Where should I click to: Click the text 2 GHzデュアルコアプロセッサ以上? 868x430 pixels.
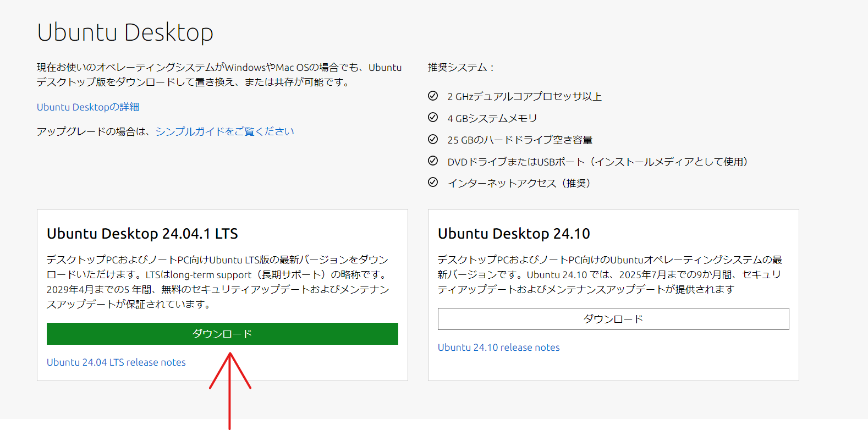click(x=525, y=97)
